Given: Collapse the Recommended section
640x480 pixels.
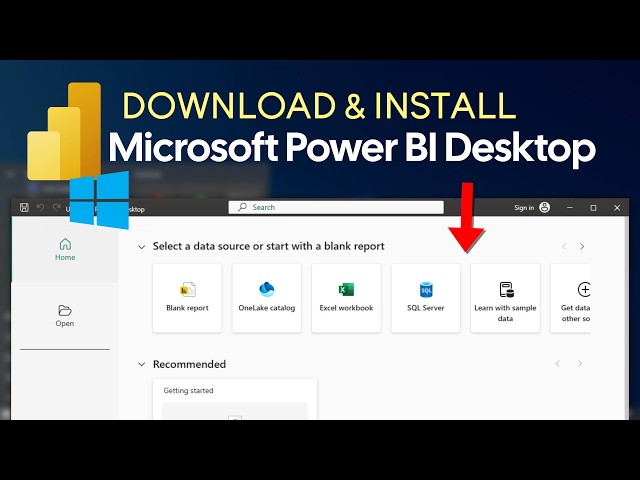Looking at the screenshot, I should pos(141,364).
